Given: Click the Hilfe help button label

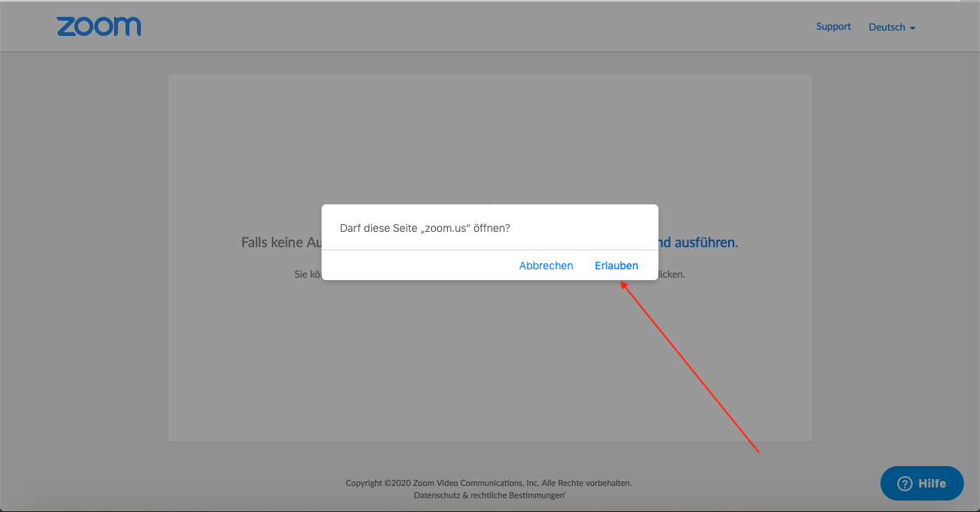Looking at the screenshot, I should 932,484.
